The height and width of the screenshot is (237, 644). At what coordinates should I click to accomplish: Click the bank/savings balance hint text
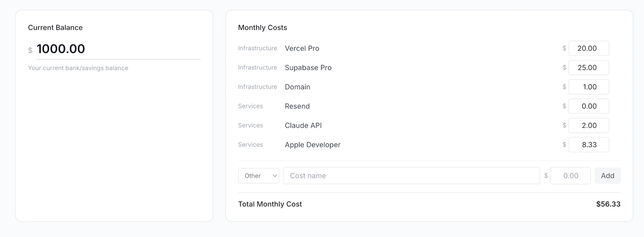[78, 68]
